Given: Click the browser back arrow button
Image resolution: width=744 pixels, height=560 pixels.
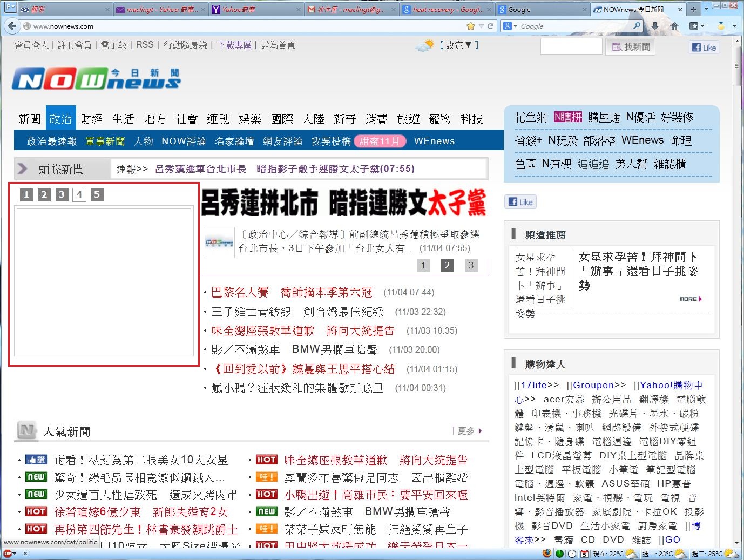Looking at the screenshot, I should (x=12, y=26).
